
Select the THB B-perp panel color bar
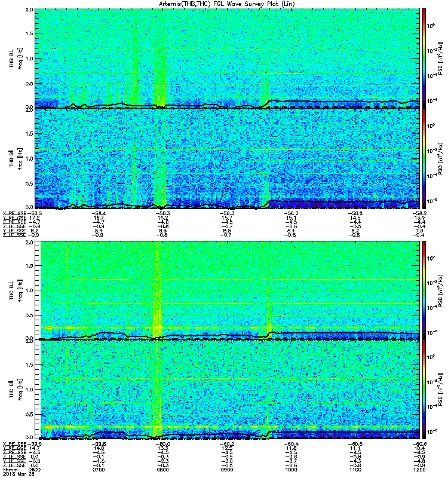[424, 58]
